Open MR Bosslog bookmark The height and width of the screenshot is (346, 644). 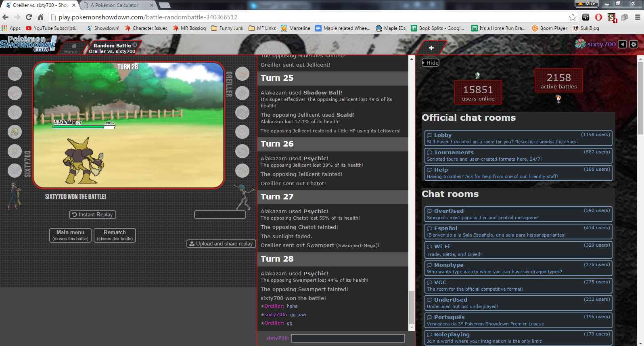(x=189, y=28)
